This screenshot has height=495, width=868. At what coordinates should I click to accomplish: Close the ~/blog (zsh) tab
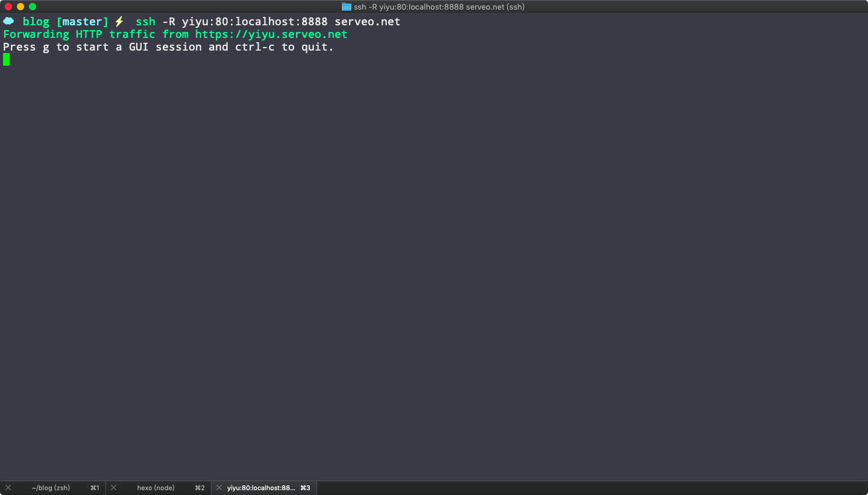pyautogui.click(x=8, y=488)
